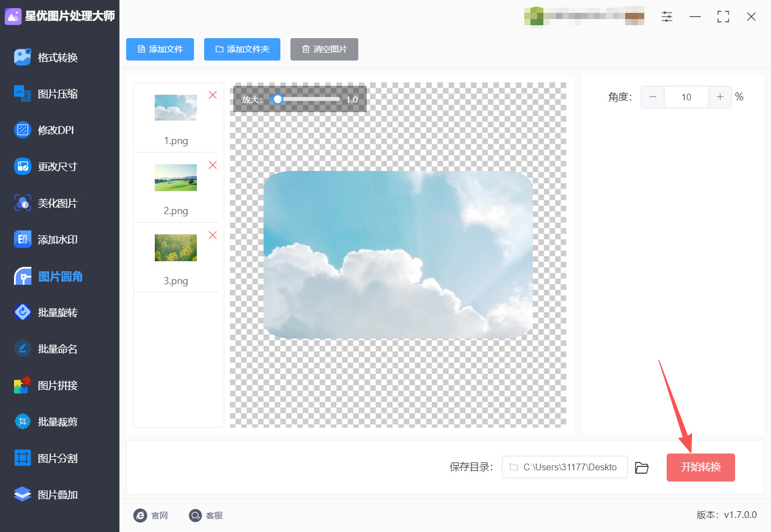Click the 2.png file name
This screenshot has height=532, width=771.
pos(176,211)
